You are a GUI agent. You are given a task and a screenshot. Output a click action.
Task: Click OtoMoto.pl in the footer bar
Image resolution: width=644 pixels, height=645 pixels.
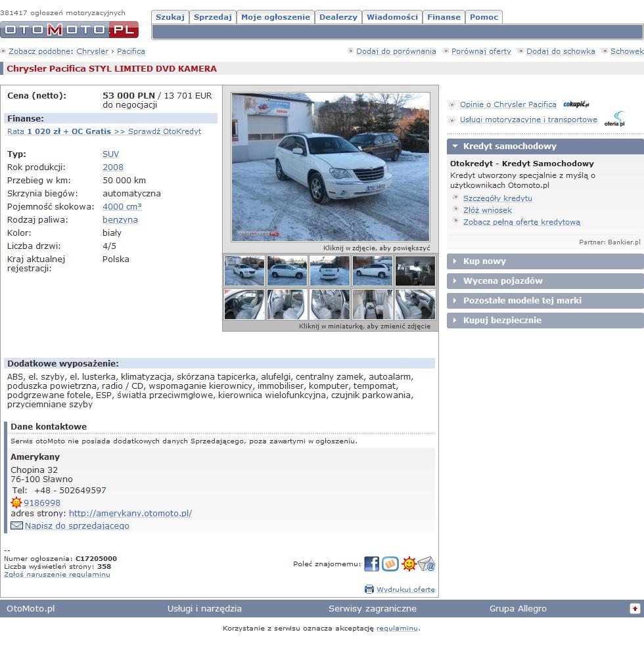tap(30, 608)
